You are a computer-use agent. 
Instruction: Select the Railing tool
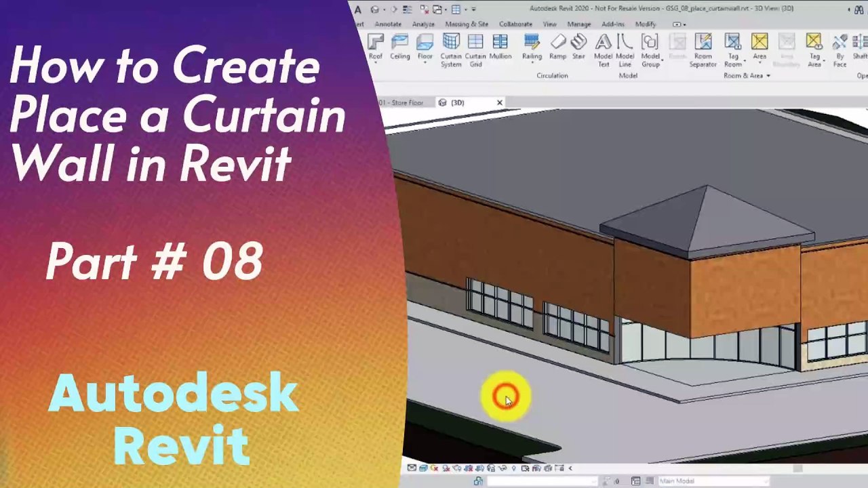(x=532, y=47)
